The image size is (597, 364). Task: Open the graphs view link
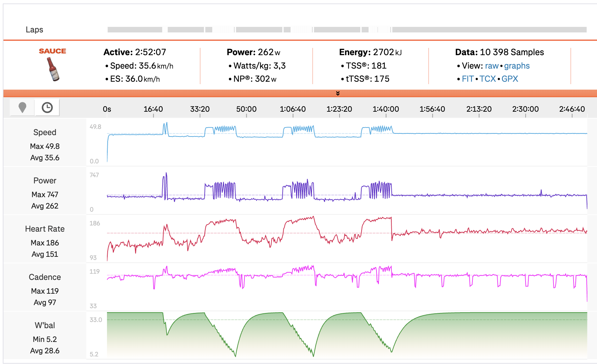point(517,66)
